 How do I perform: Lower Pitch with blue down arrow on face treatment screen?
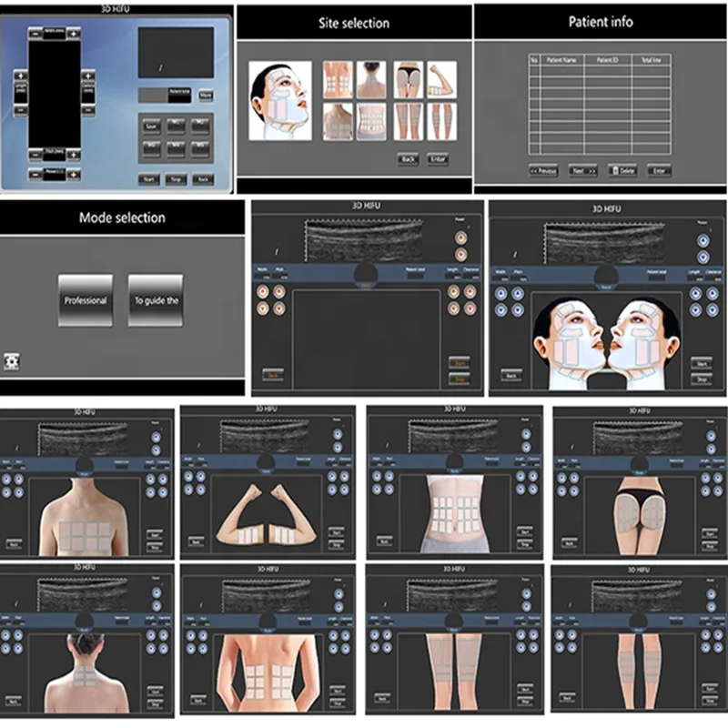click(x=518, y=310)
